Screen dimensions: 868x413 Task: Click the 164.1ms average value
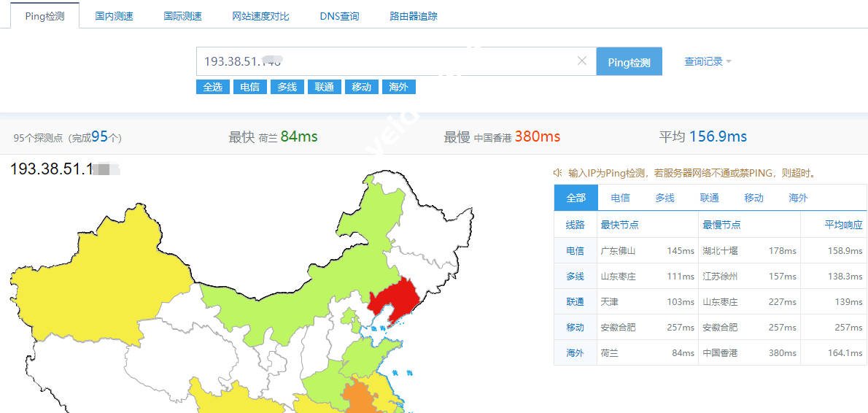pyautogui.click(x=845, y=352)
